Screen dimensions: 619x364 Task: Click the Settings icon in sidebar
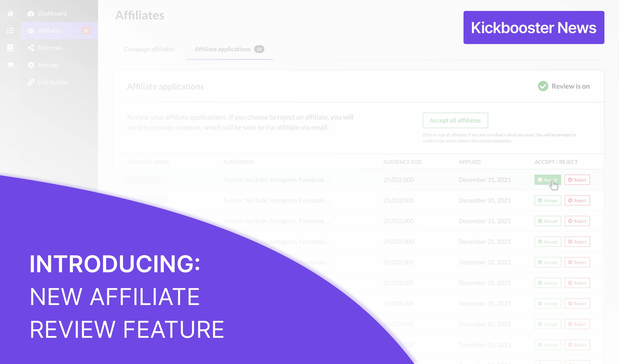(31, 65)
